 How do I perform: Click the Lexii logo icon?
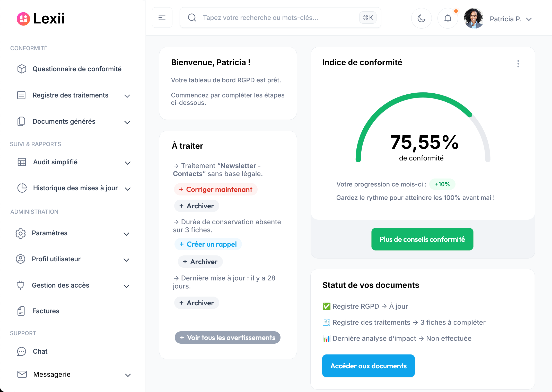click(x=23, y=19)
